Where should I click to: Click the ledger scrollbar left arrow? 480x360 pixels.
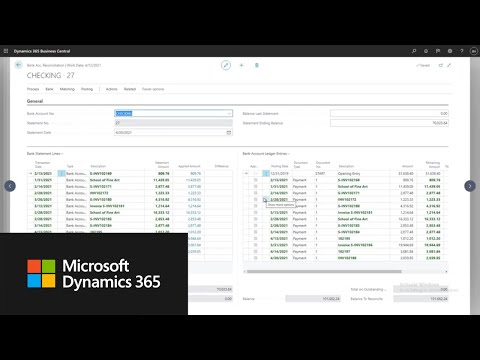click(245, 272)
